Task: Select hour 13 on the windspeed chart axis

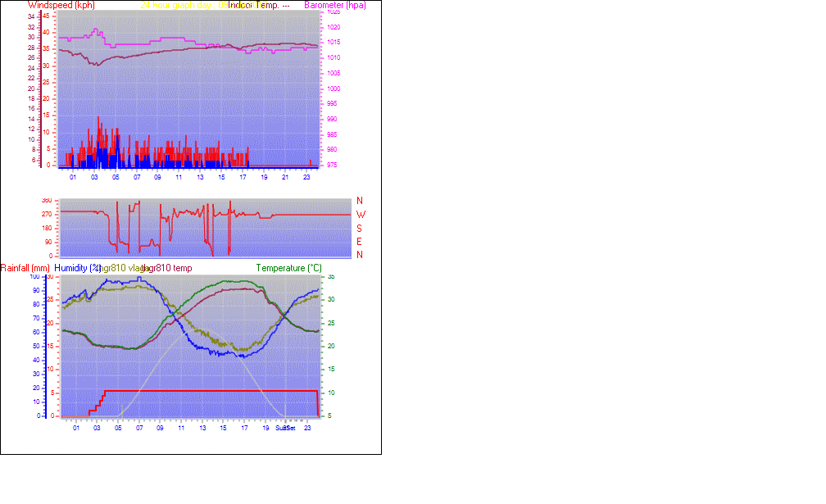Action: (x=200, y=177)
